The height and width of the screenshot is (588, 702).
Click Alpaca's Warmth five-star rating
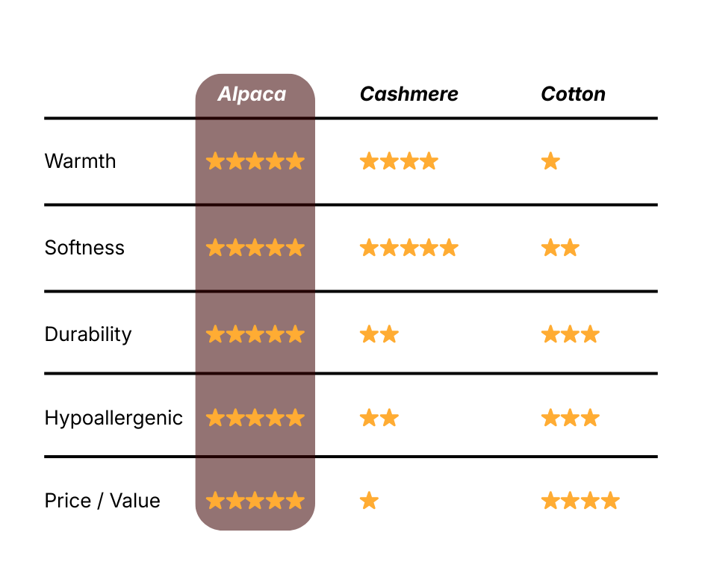point(255,161)
